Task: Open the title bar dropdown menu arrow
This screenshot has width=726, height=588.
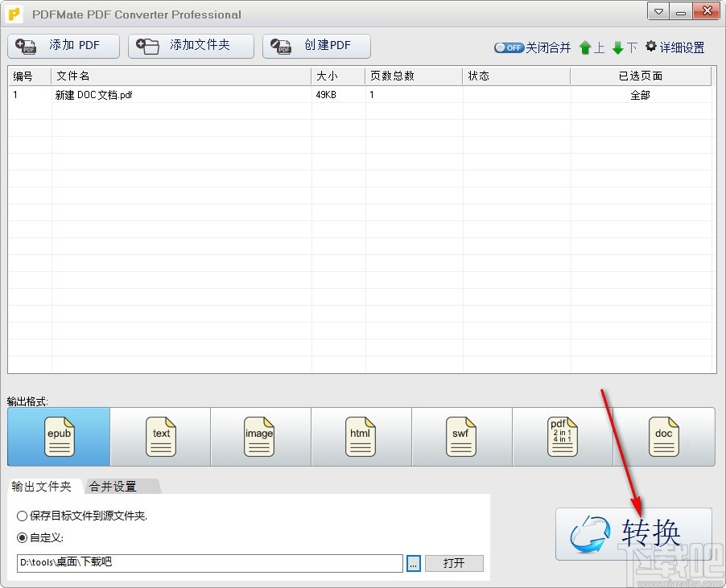Action: click(658, 11)
